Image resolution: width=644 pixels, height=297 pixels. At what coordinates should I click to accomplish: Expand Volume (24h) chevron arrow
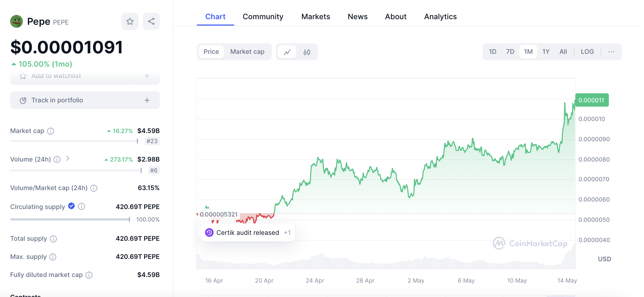point(68,159)
